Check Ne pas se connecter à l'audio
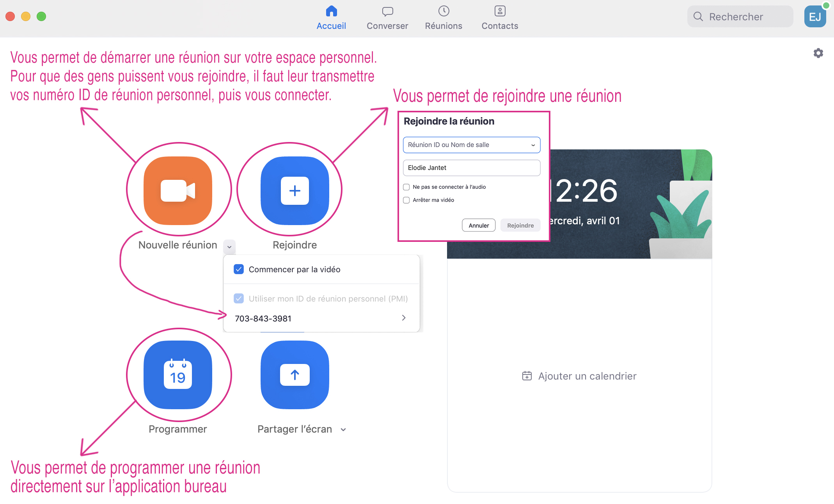Image resolution: width=834 pixels, height=504 pixels. tap(406, 187)
